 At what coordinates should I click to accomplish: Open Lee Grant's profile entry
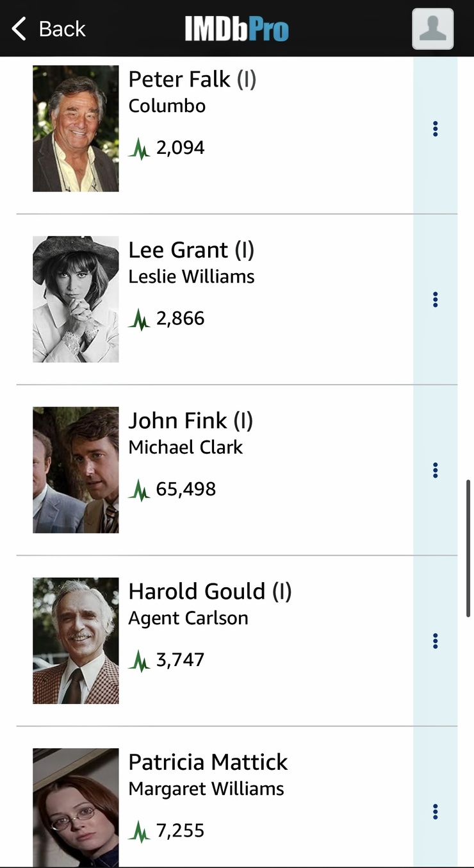pyautogui.click(x=192, y=250)
